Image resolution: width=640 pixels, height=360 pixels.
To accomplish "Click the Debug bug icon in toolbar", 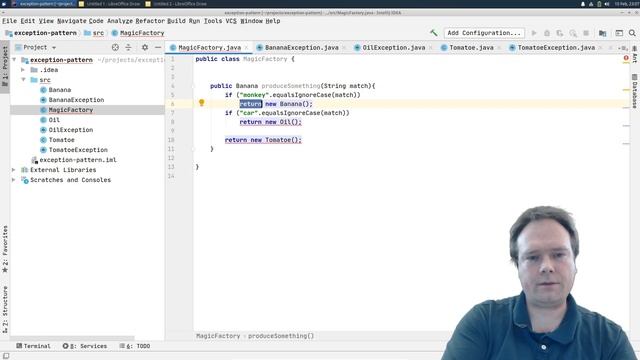I will pos(547,33).
